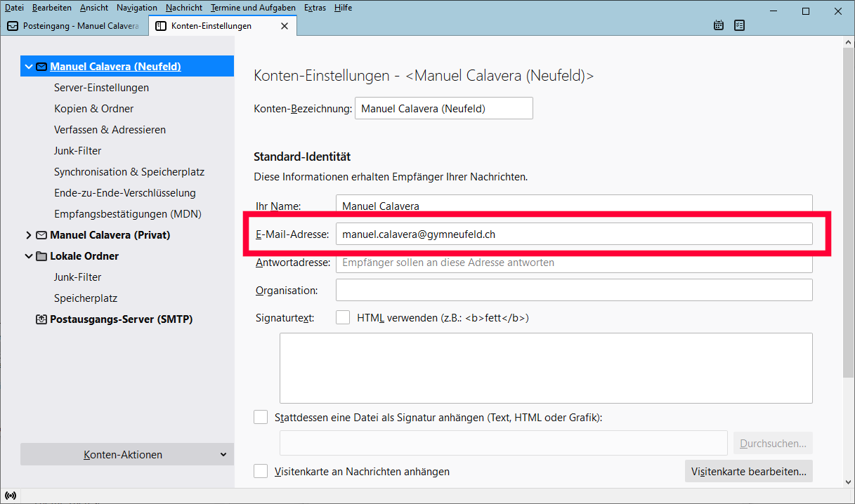This screenshot has width=855, height=504.
Task: Collapse the Manuel Calavera (Neufeld) account tree
Action: point(29,67)
